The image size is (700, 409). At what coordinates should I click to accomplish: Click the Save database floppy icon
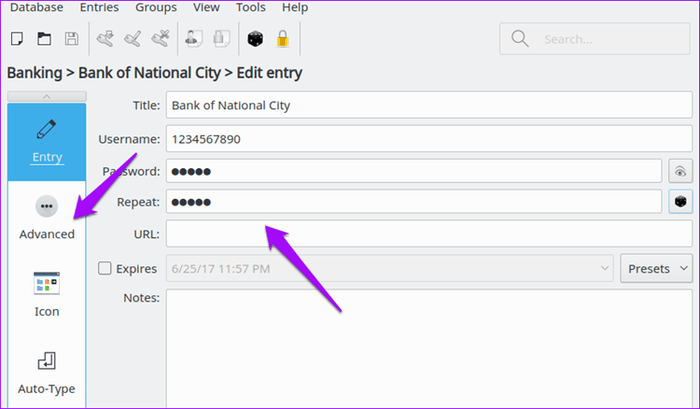tap(71, 39)
